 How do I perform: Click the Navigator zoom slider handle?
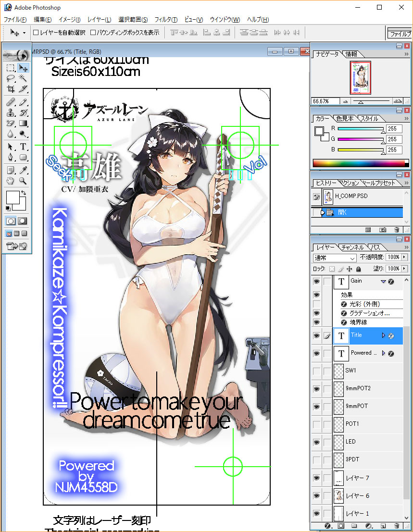(361, 102)
